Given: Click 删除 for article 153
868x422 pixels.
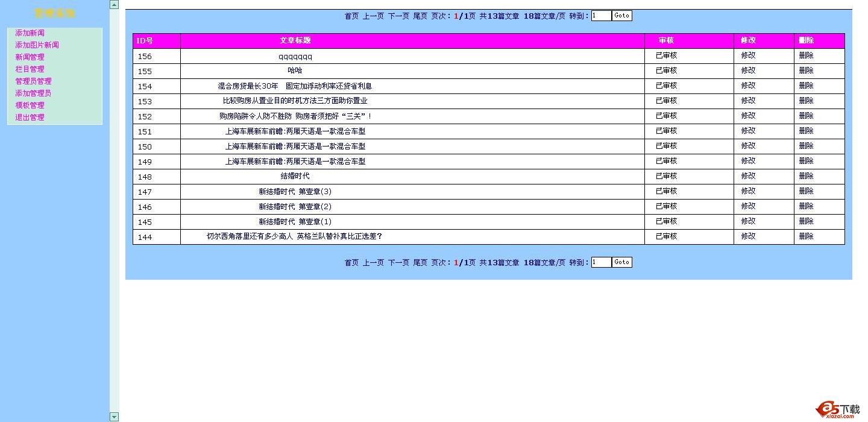Looking at the screenshot, I should 806,101.
